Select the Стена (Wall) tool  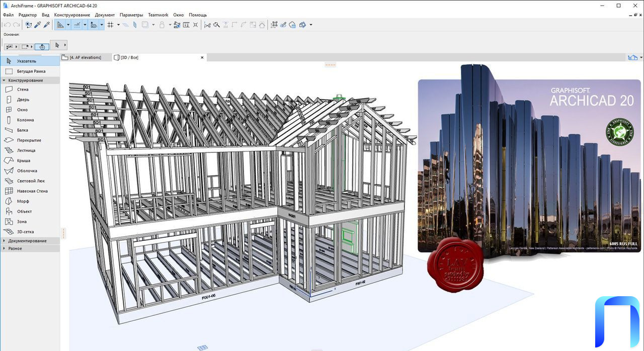pos(30,90)
